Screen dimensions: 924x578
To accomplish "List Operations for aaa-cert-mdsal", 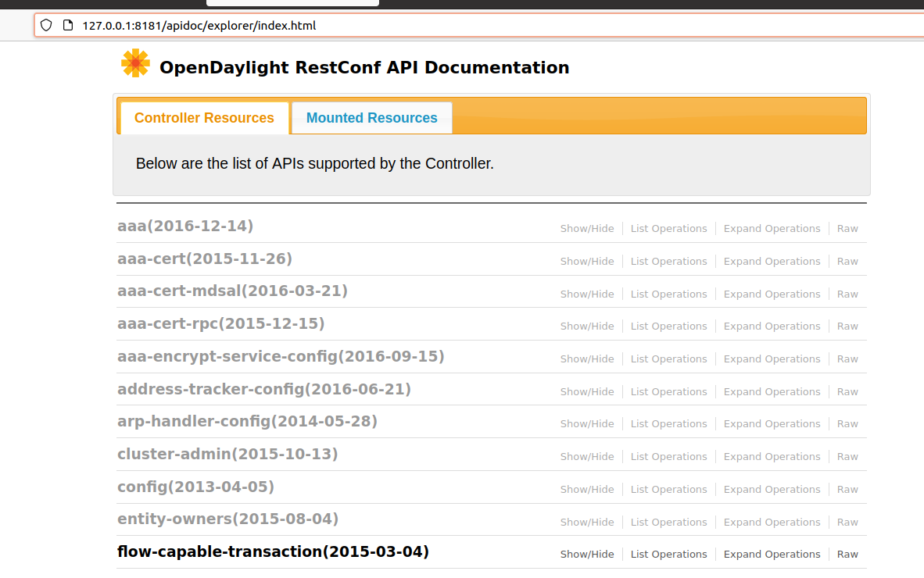I will point(669,294).
